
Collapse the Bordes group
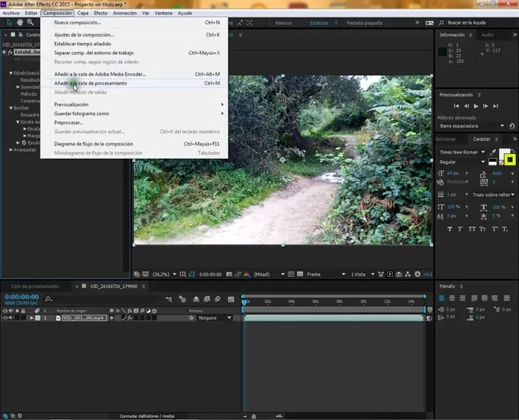tap(11, 108)
